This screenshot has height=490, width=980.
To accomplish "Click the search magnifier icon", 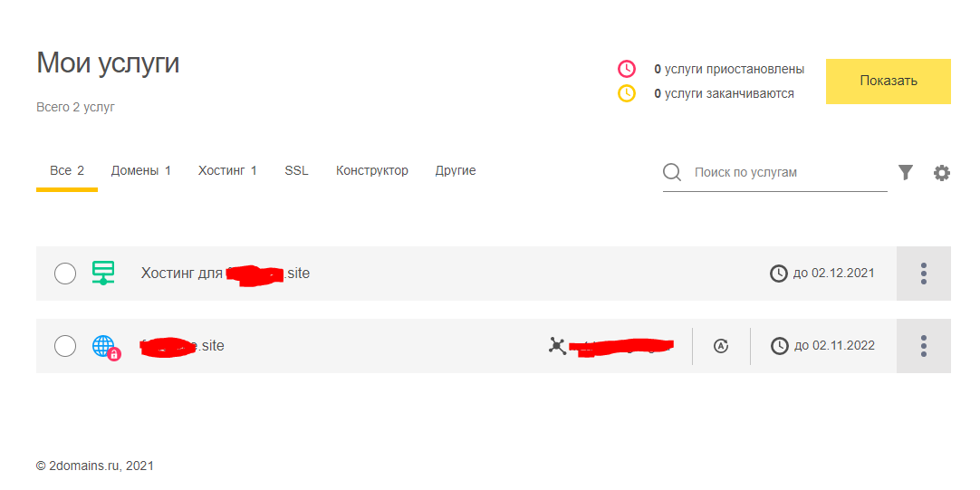I will [x=672, y=172].
